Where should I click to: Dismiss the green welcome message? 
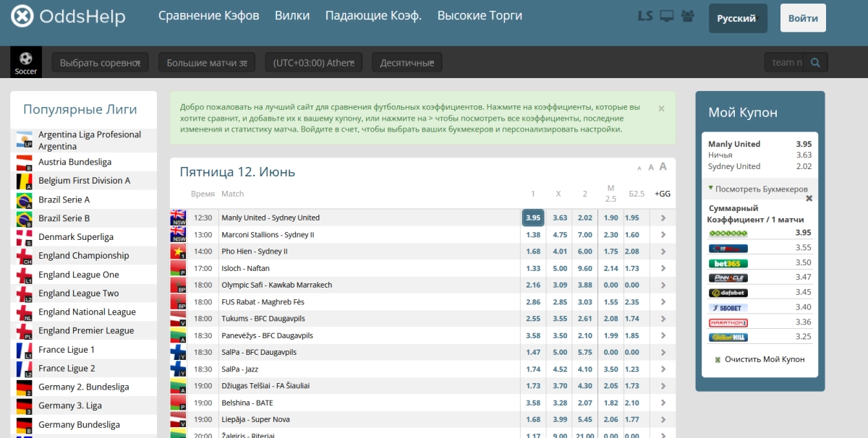tap(661, 108)
